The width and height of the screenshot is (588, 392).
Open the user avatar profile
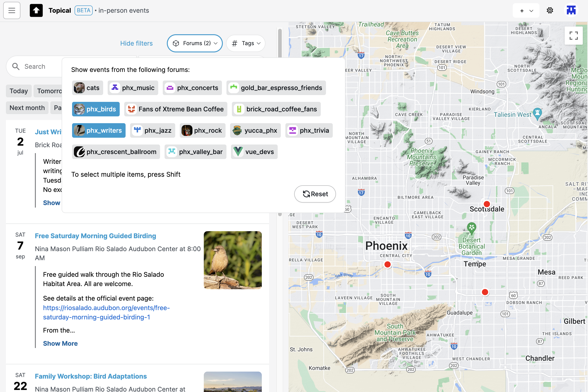(x=571, y=10)
